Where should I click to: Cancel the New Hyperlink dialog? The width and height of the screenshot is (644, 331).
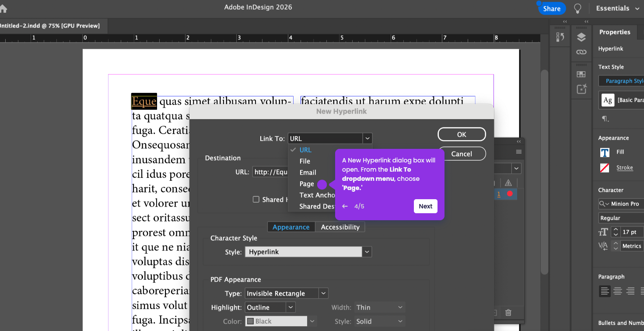pos(462,154)
